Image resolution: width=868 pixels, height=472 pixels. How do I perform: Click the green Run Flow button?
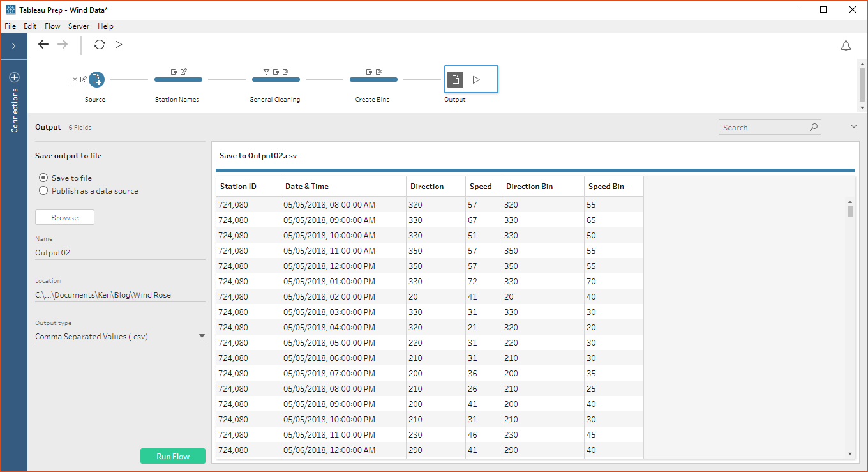(x=173, y=456)
